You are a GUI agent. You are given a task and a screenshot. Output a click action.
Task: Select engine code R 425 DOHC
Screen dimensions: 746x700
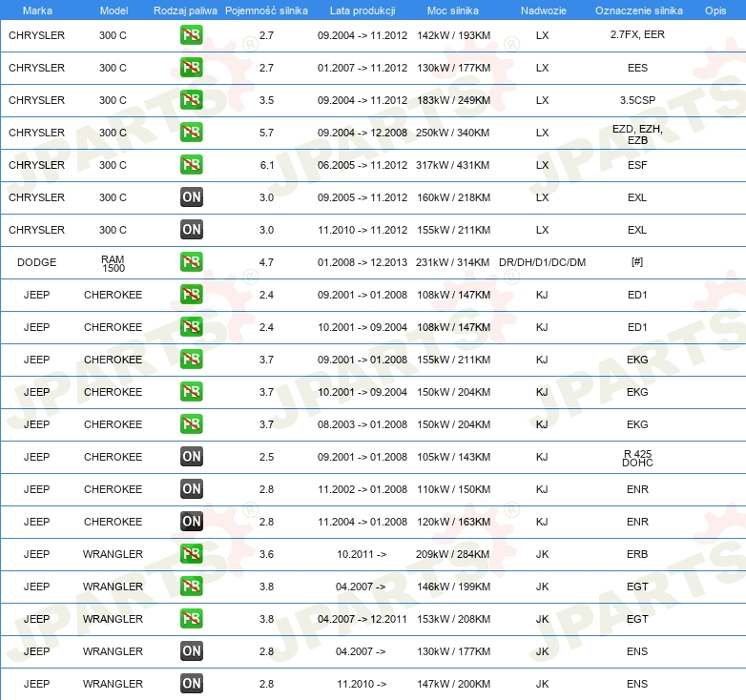point(637,458)
